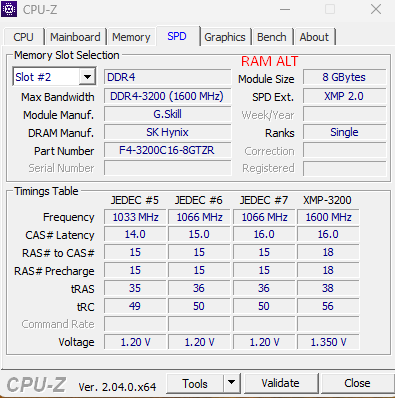Viewport: 395px width, 398px height.
Task: Click the tRAS value 35
Action: click(135, 288)
